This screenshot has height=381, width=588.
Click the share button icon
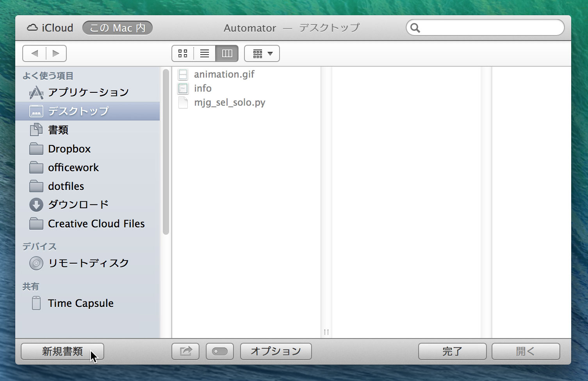tap(185, 351)
